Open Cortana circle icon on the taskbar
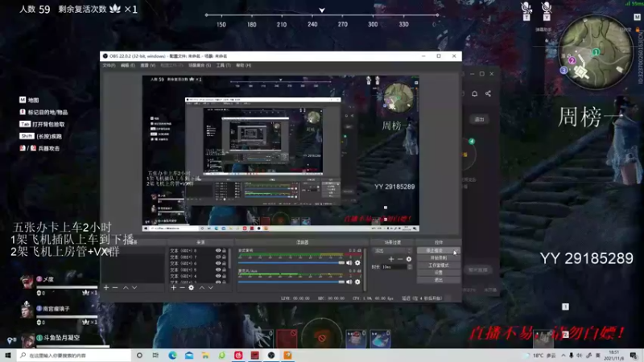The image size is (644, 362). pyautogui.click(x=139, y=355)
